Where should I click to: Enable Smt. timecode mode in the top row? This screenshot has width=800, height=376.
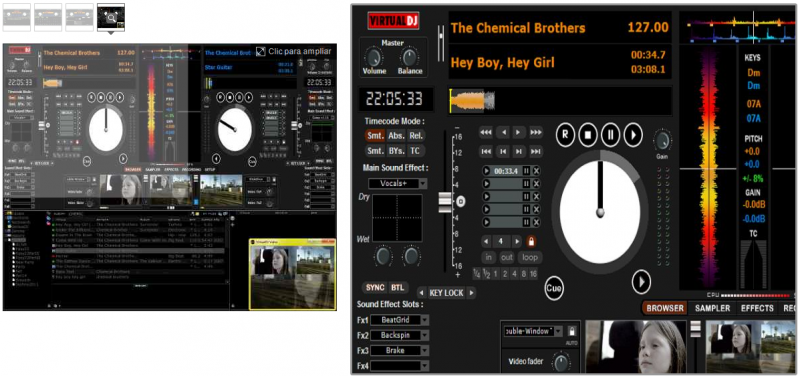click(x=376, y=136)
